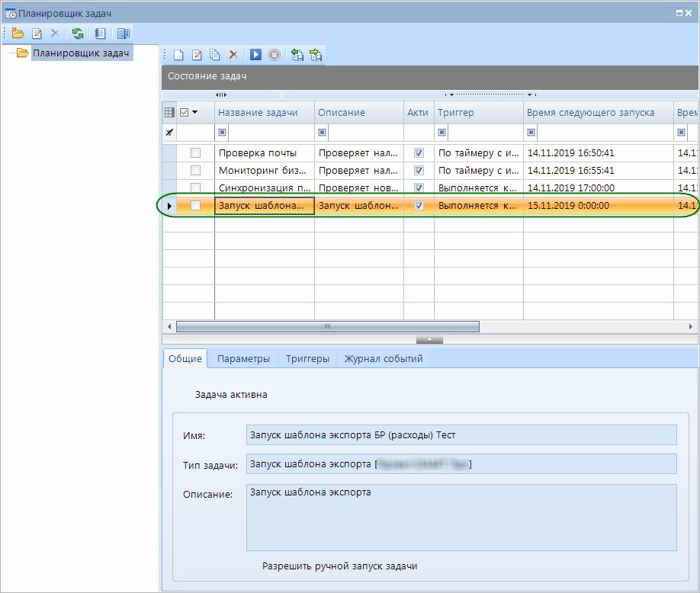
Task: Click the edit task icon in task toolbar
Action: pos(197,55)
